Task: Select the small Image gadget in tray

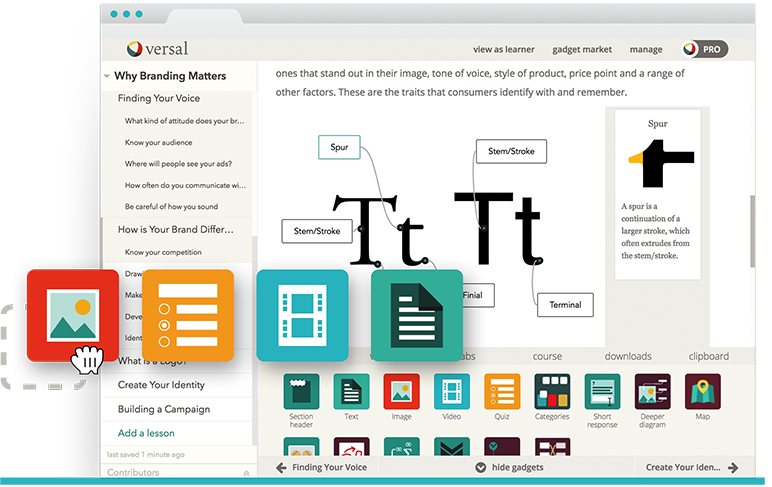Action: [x=401, y=391]
